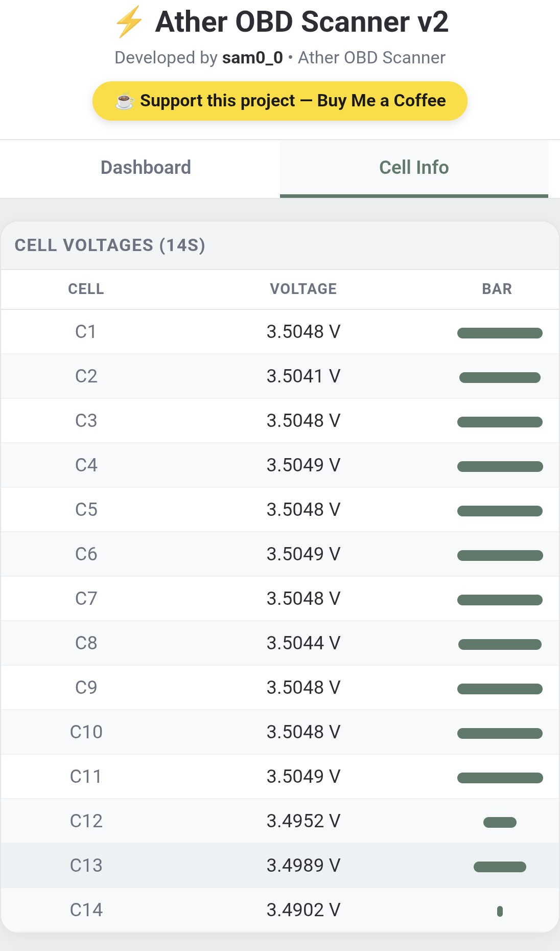Click the C8 voltage bar
560x951 pixels.
click(500, 645)
